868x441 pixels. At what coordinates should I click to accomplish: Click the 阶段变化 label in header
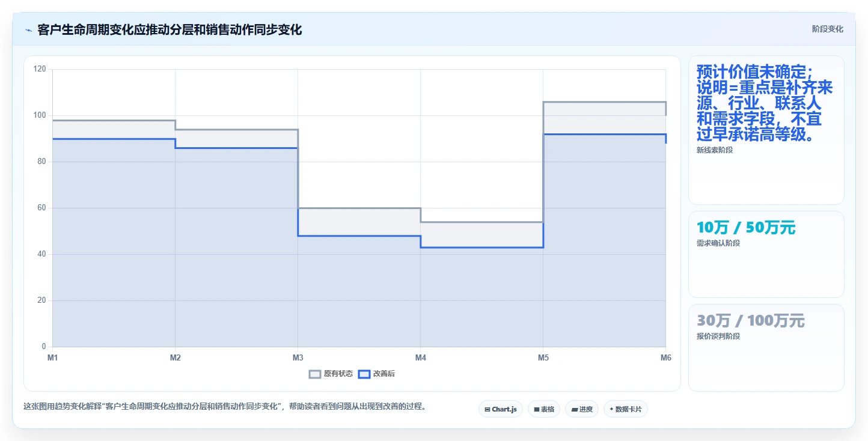(828, 29)
